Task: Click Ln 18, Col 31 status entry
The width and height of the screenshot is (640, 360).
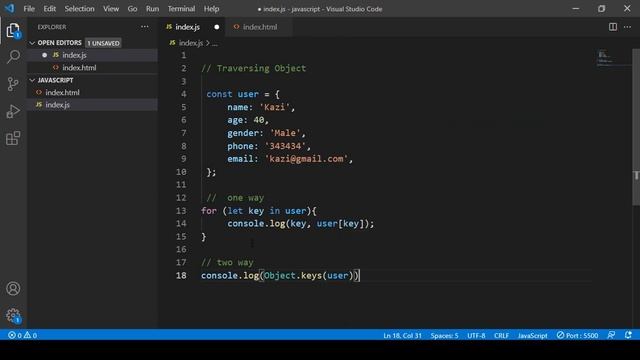Action: (402, 335)
